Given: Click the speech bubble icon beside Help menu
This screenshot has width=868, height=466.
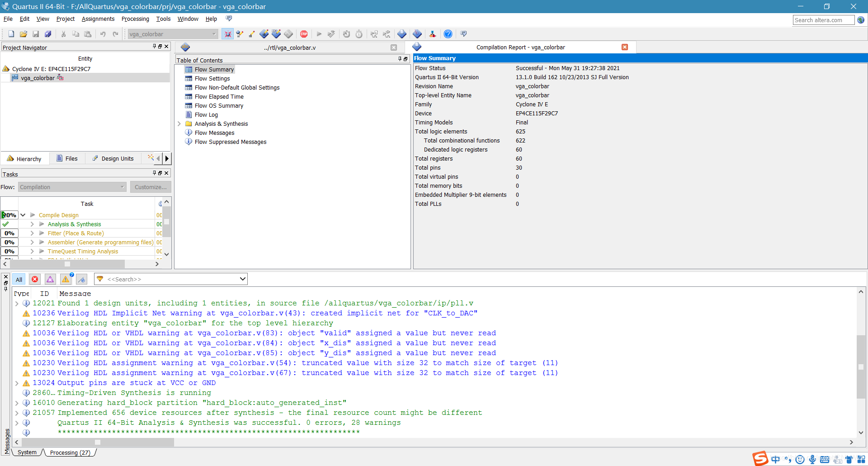Looking at the screenshot, I should pyautogui.click(x=229, y=19).
